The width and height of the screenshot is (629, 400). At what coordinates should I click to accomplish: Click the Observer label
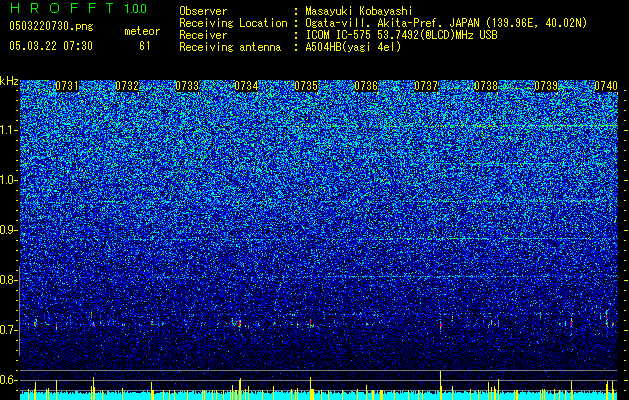coord(203,11)
